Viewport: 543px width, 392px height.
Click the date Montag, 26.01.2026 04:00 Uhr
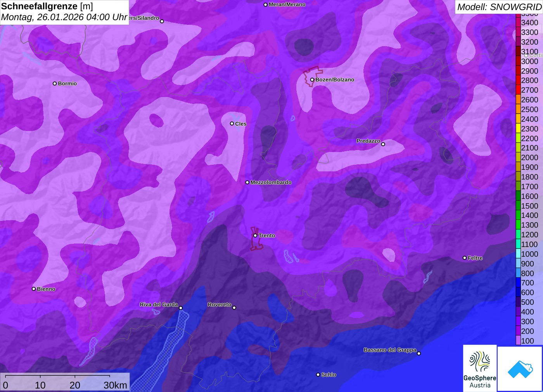point(64,17)
